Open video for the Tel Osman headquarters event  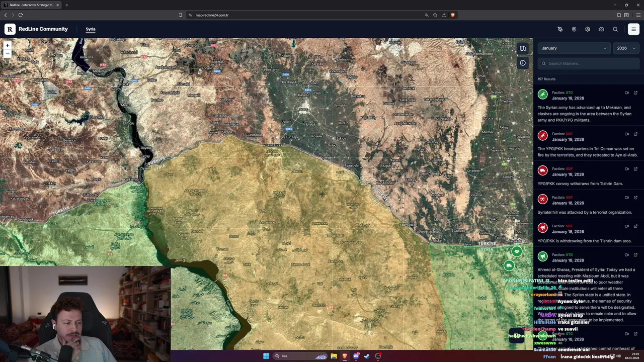point(627,134)
